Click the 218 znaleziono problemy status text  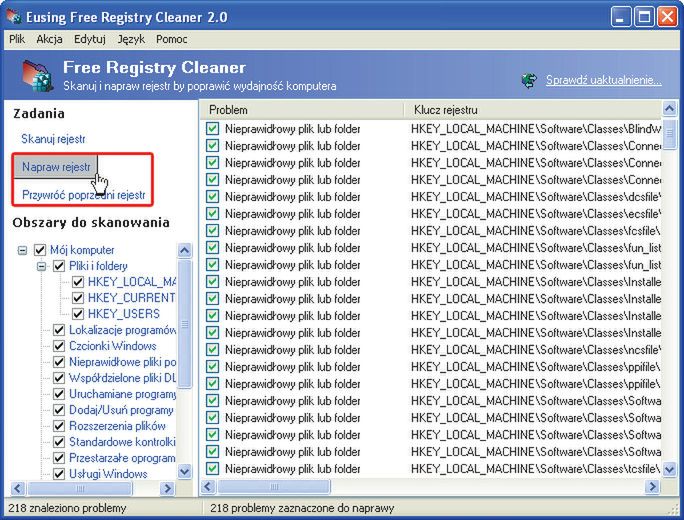coord(67,508)
